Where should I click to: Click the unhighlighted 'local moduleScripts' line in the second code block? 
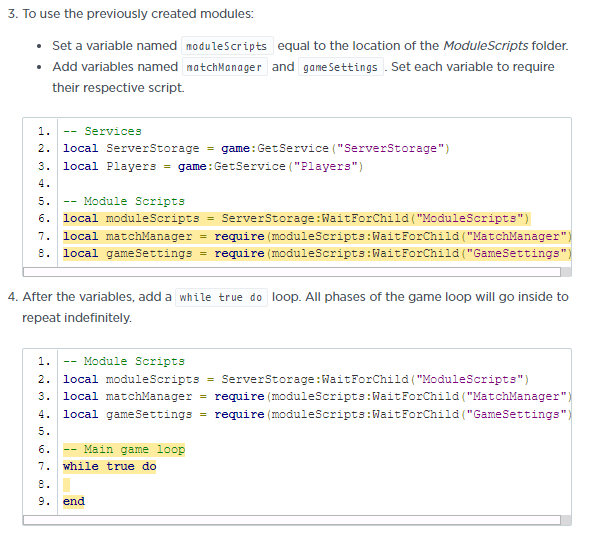tap(296, 379)
